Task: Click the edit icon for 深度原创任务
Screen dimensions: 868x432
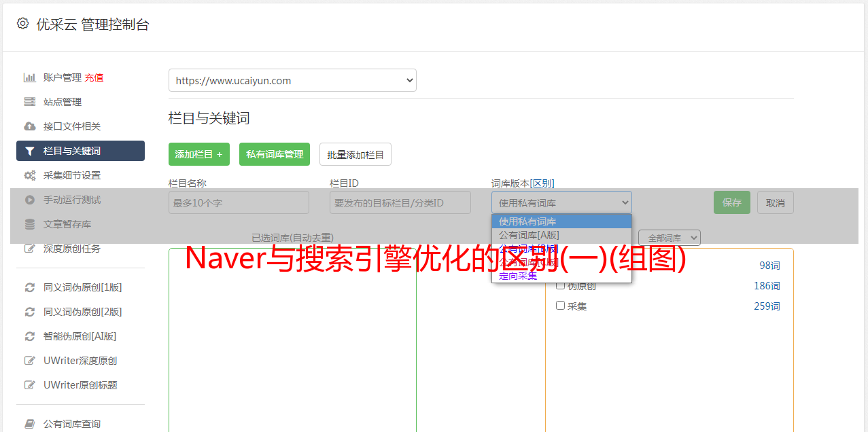Action: (x=29, y=249)
